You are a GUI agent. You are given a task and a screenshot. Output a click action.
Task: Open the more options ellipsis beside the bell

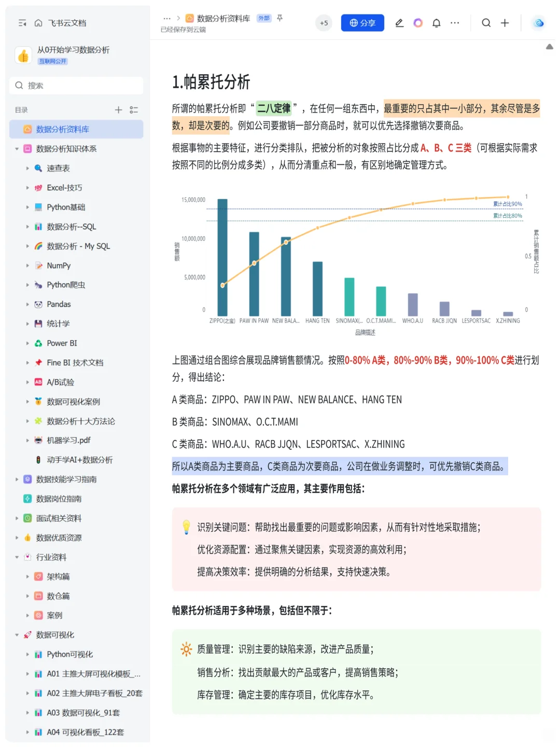pyautogui.click(x=455, y=23)
